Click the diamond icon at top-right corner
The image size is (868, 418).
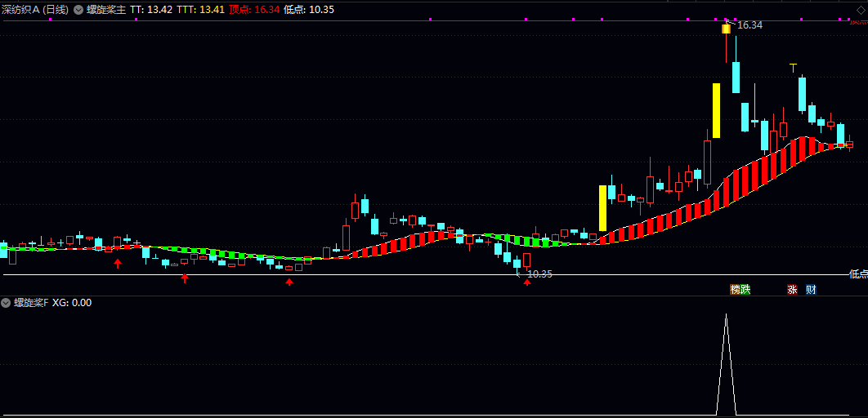[x=859, y=10]
